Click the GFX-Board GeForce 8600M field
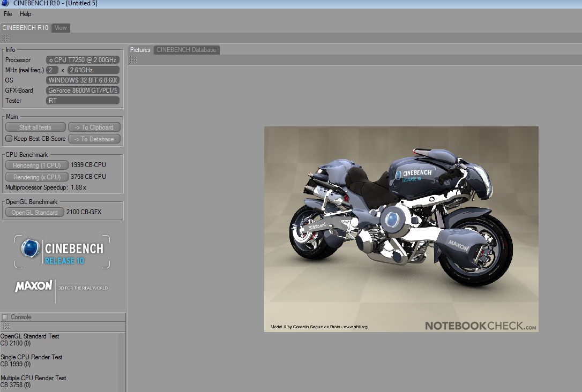This screenshot has width=582, height=392. click(x=83, y=90)
